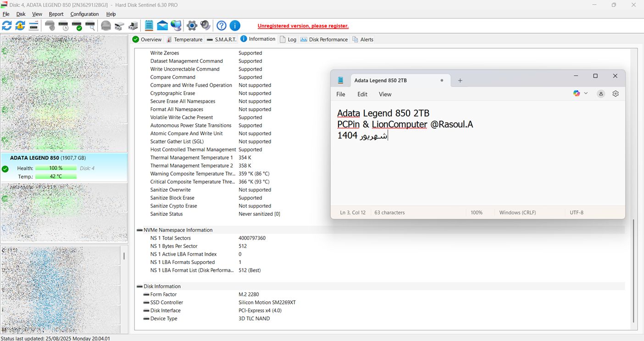Select the ADATA LEGEND 850 disk entry
The width and height of the screenshot is (644, 341).
pyautogui.click(x=64, y=167)
